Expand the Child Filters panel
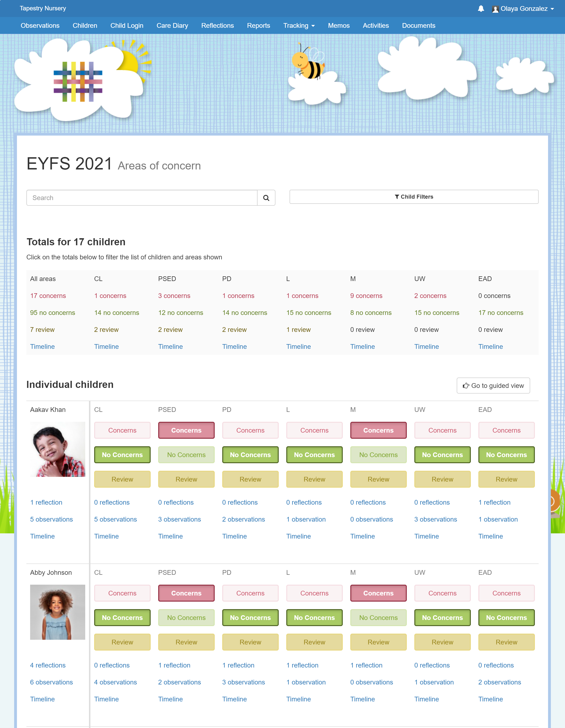Screen dimensions: 565x728 [x=414, y=197]
